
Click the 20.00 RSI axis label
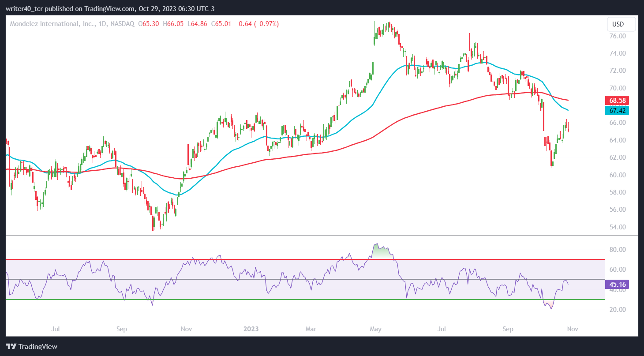point(618,310)
